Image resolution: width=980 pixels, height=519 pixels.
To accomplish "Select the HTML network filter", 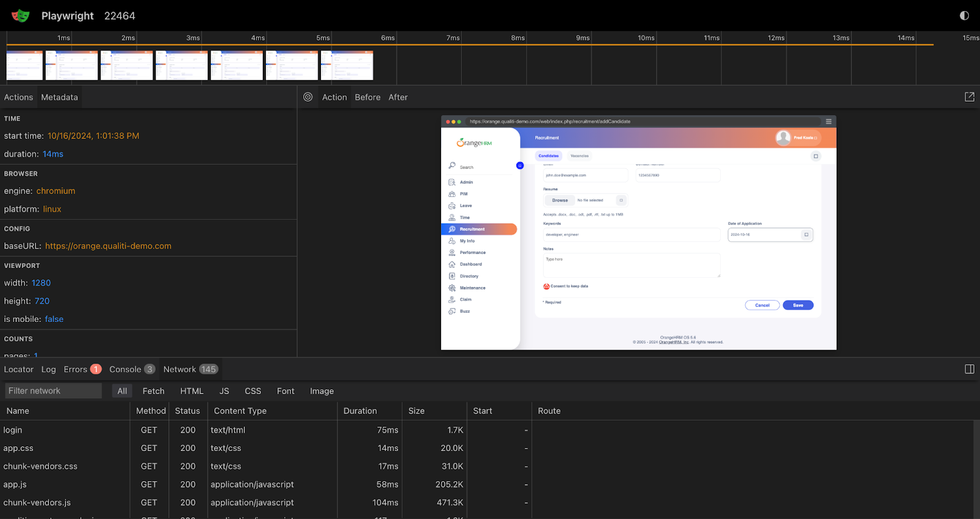I will (192, 391).
